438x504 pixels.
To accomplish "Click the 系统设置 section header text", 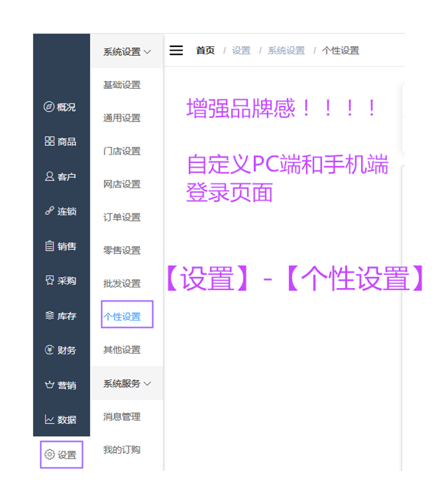I will point(122,52).
